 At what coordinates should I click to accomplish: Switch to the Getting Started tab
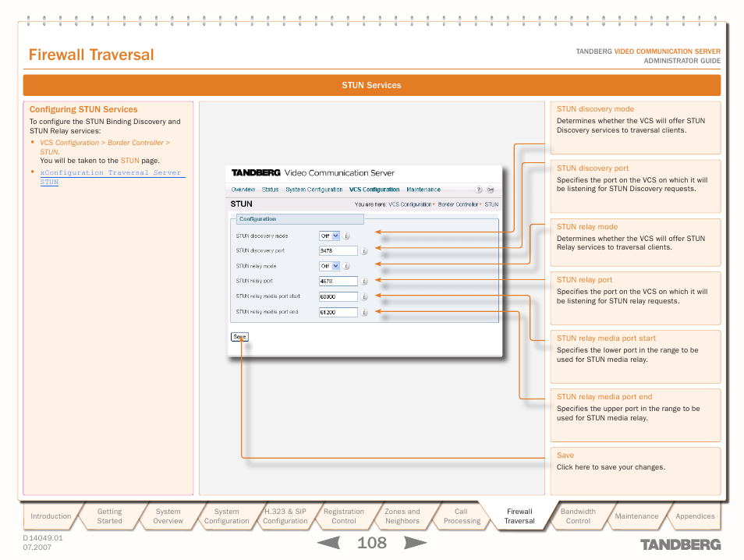[x=110, y=516]
